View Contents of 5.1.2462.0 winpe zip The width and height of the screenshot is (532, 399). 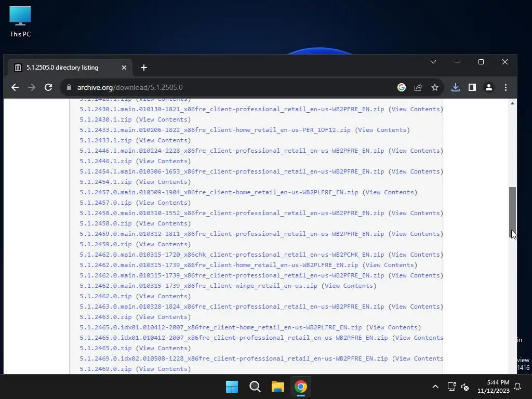tap(349, 286)
